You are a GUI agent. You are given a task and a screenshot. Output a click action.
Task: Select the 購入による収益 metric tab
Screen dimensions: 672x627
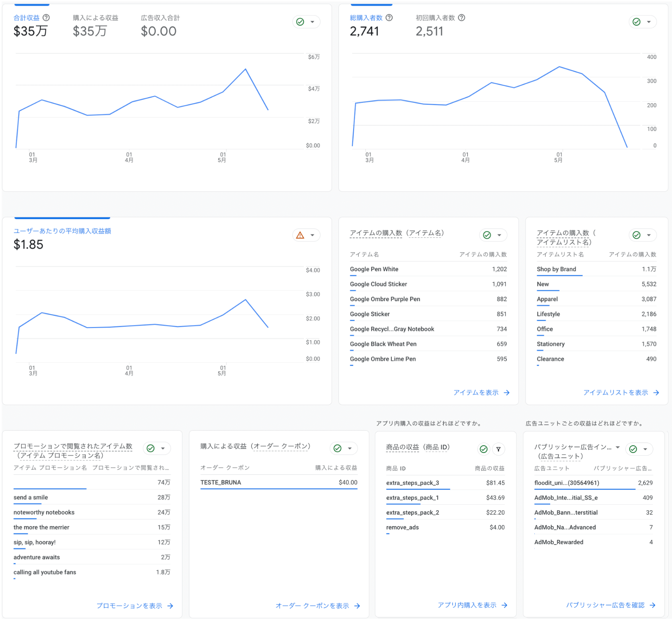tap(96, 25)
